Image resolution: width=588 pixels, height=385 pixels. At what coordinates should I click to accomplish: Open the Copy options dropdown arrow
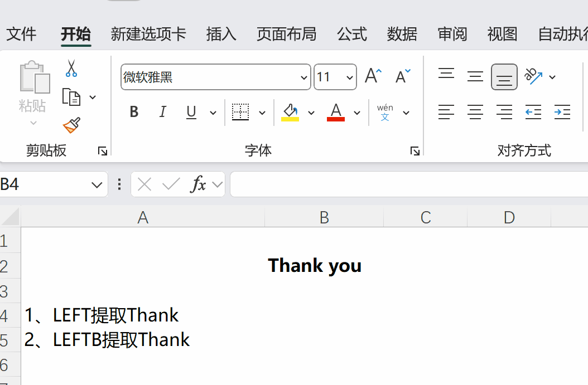pos(93,98)
